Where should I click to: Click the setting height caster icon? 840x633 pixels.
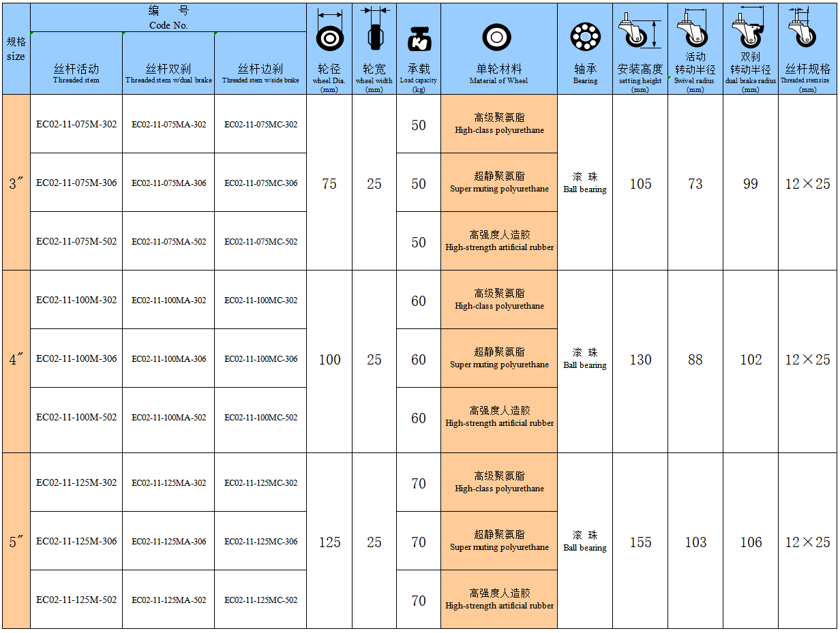coord(640,31)
